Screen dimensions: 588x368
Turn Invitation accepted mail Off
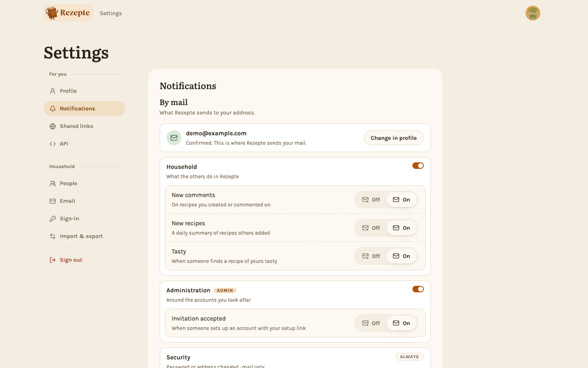(x=371, y=323)
